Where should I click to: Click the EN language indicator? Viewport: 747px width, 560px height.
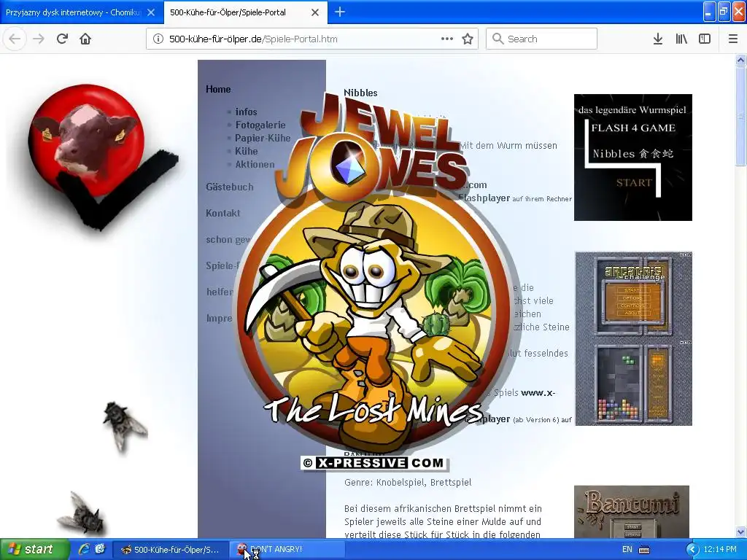point(627,550)
